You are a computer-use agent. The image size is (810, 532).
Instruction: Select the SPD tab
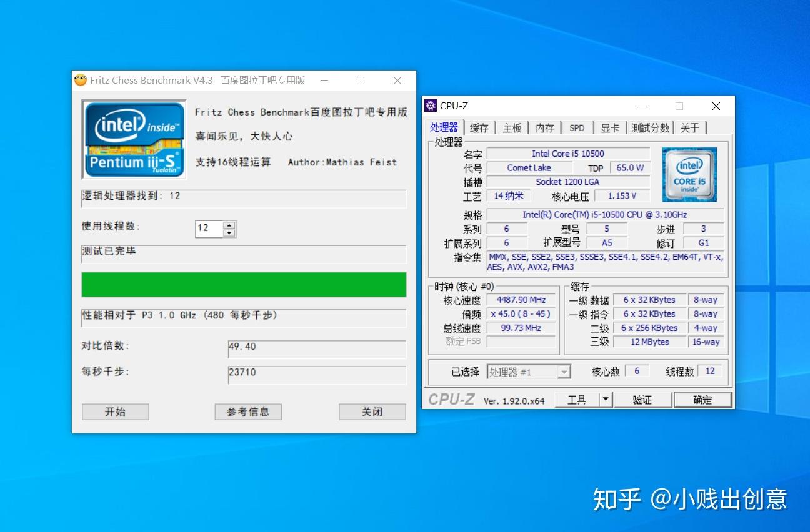pos(577,128)
